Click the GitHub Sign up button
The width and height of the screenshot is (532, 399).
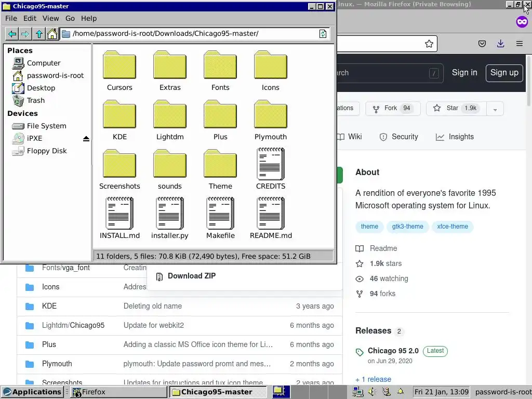pos(504,73)
